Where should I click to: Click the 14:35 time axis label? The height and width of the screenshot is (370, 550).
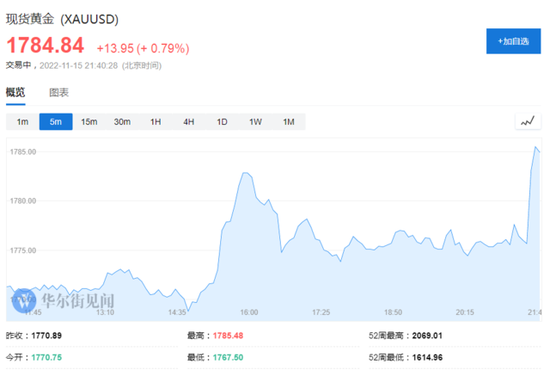[x=177, y=312]
